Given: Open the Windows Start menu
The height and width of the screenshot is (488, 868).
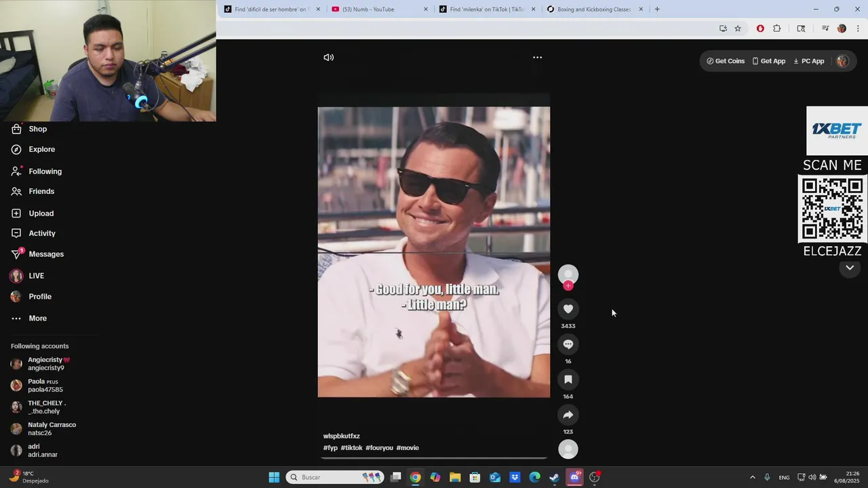Looking at the screenshot, I should 274,477.
